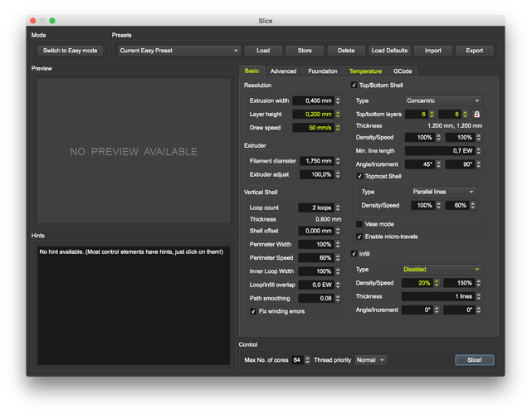
Task: Click the Loop count stepper arrows
Action: click(x=338, y=207)
